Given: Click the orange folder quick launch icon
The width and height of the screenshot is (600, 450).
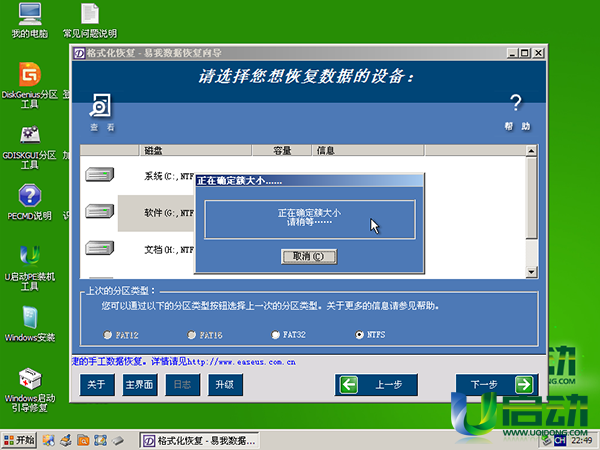Looking at the screenshot, I should [x=83, y=440].
